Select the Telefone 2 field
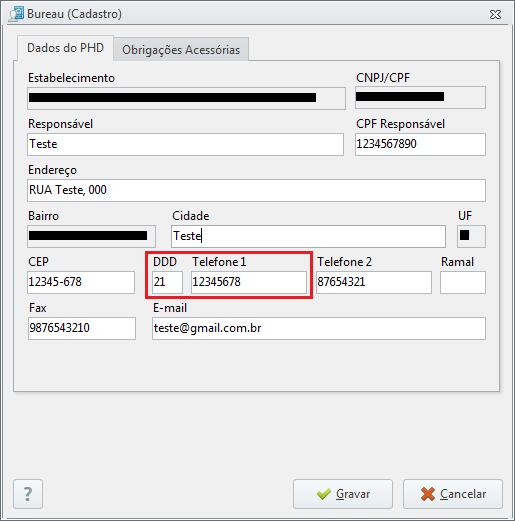 [x=374, y=282]
